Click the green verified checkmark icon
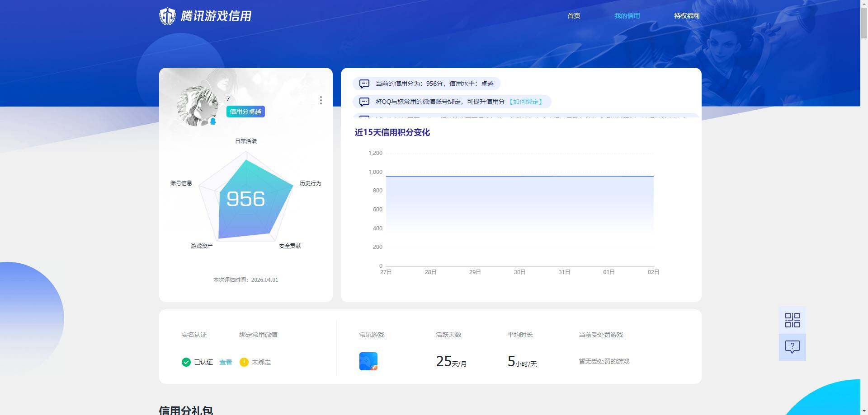Image resolution: width=868 pixels, height=415 pixels. pos(186,362)
